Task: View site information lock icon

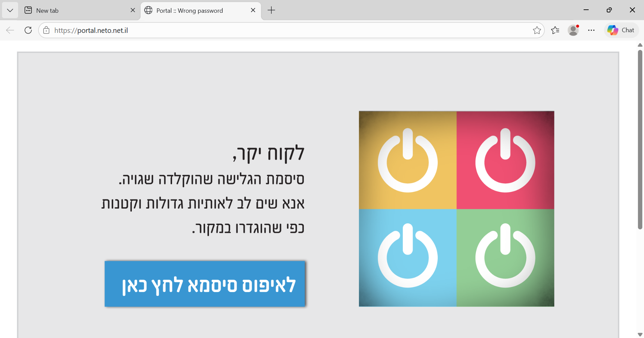Action: [47, 30]
